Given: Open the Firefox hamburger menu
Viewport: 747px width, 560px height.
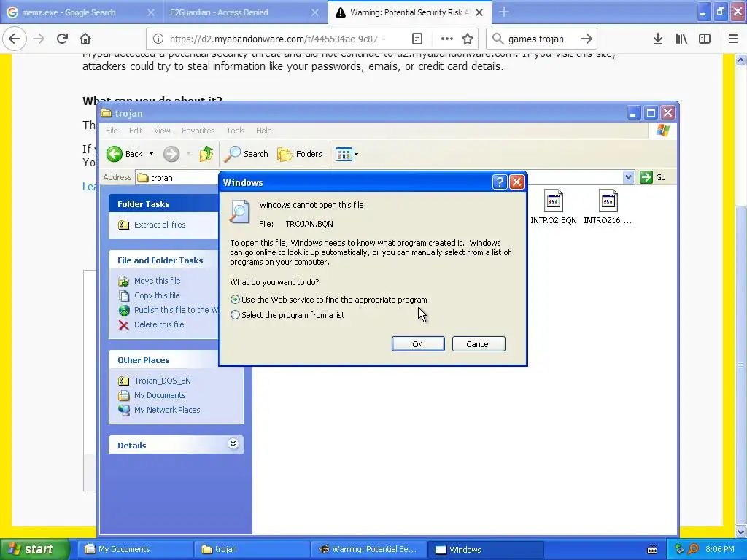Looking at the screenshot, I should (732, 39).
